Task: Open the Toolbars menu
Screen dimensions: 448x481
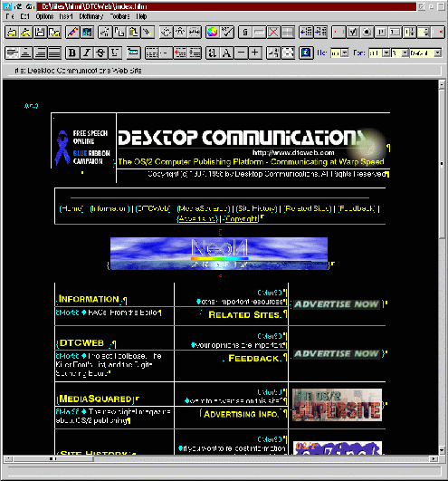Action: click(119, 16)
